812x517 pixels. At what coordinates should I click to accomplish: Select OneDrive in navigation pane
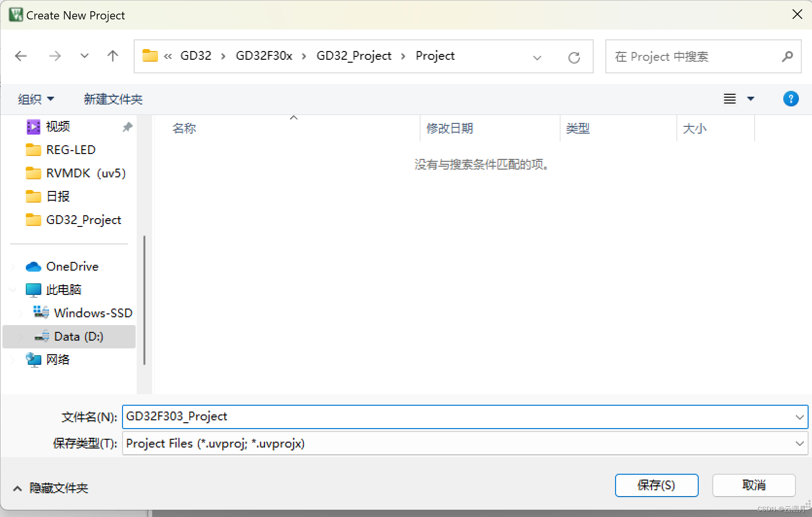coord(72,266)
